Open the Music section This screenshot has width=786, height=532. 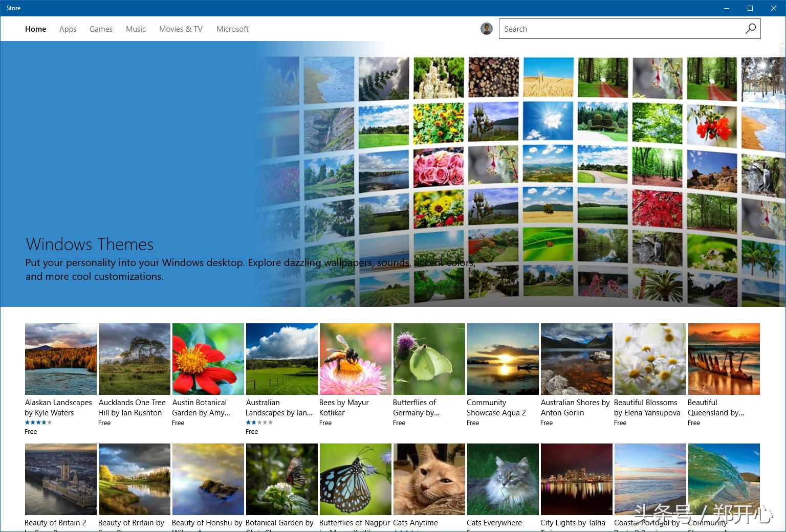pyautogui.click(x=135, y=29)
